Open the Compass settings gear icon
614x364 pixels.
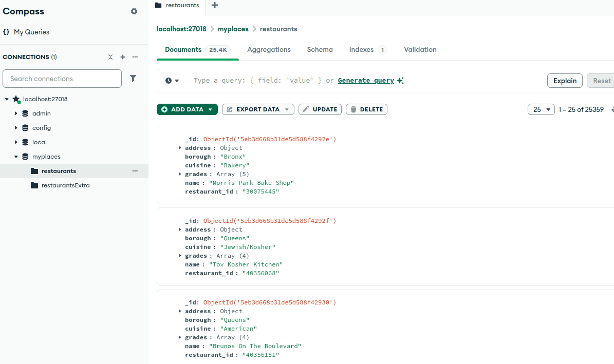point(134,11)
